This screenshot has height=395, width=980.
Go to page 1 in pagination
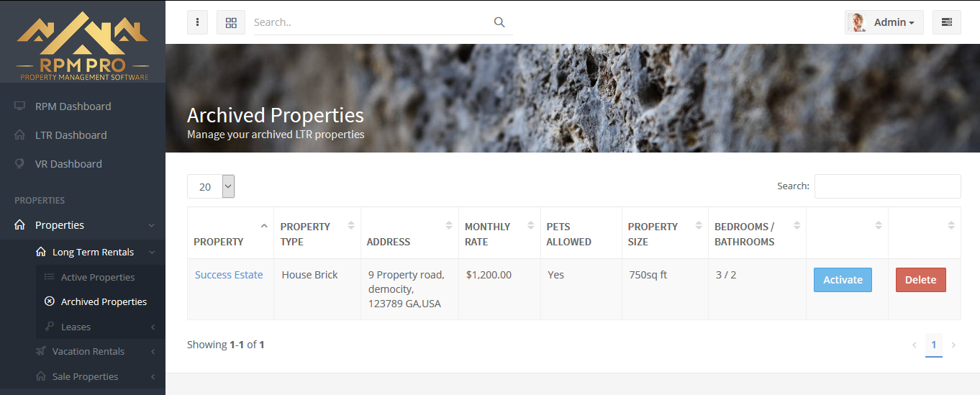pyautogui.click(x=934, y=345)
